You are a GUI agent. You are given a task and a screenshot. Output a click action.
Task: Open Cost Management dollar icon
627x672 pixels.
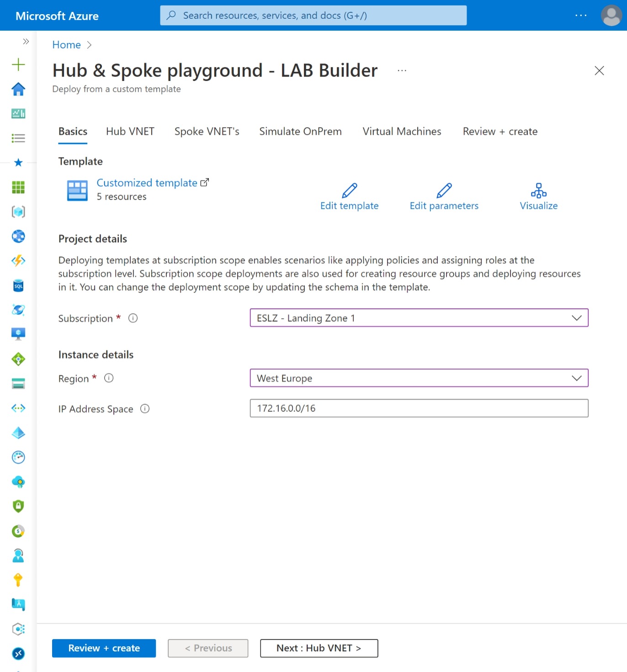[18, 531]
